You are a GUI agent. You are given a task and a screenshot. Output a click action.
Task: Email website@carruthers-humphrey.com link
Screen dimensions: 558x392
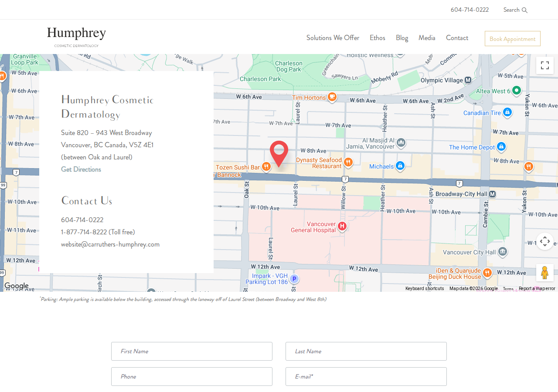point(110,244)
